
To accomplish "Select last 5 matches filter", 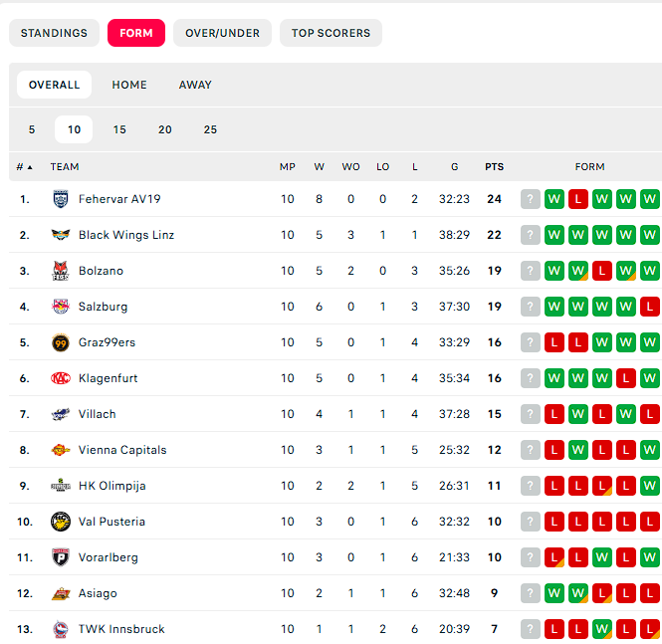I will pyautogui.click(x=32, y=129).
